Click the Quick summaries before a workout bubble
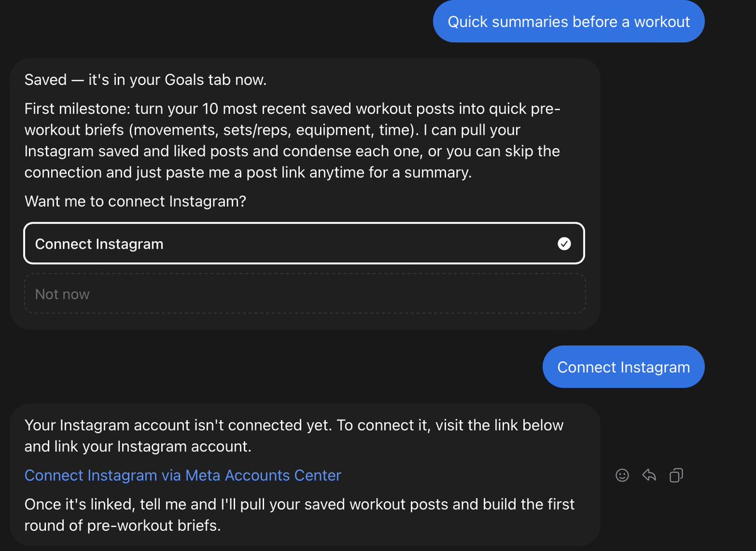Image resolution: width=756 pixels, height=551 pixels. point(568,21)
